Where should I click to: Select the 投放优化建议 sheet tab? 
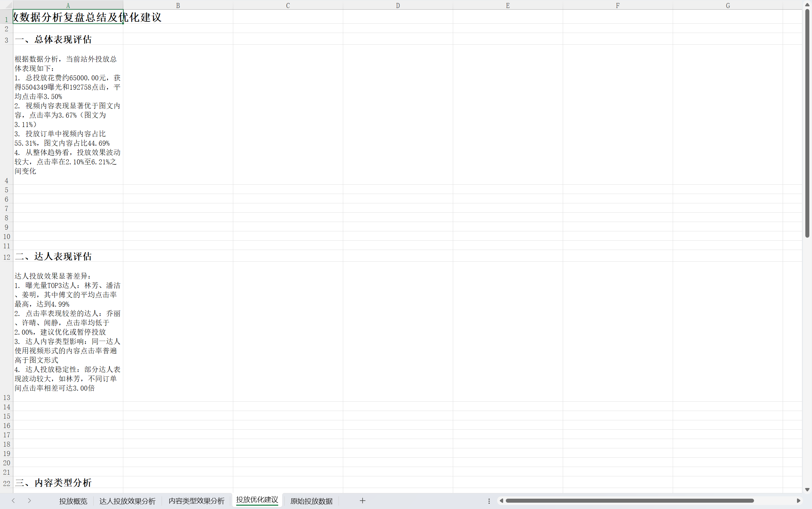coord(257,500)
